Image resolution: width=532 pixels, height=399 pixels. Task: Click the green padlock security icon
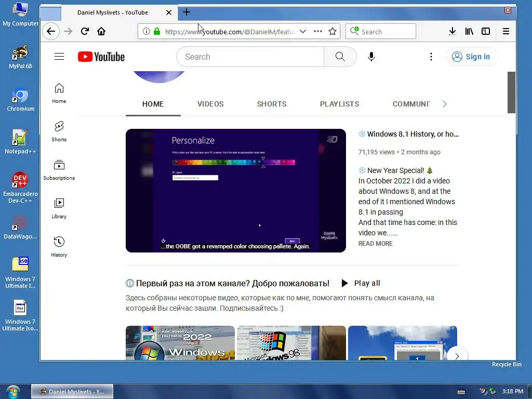click(x=157, y=32)
